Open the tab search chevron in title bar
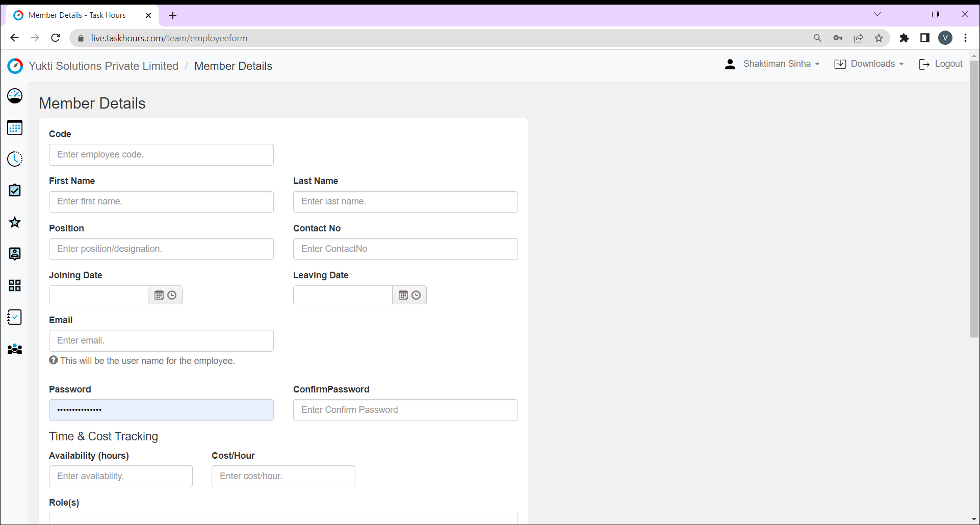The height and width of the screenshot is (525, 980). (877, 14)
